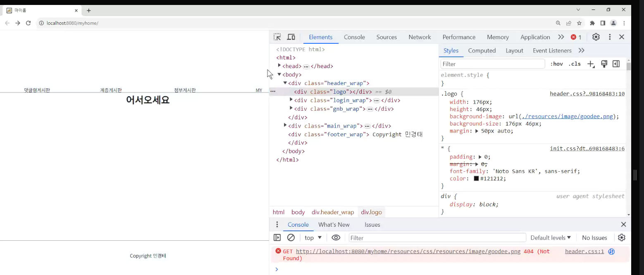Go back in browser history
The width and height of the screenshot is (644, 275).
tap(7, 23)
